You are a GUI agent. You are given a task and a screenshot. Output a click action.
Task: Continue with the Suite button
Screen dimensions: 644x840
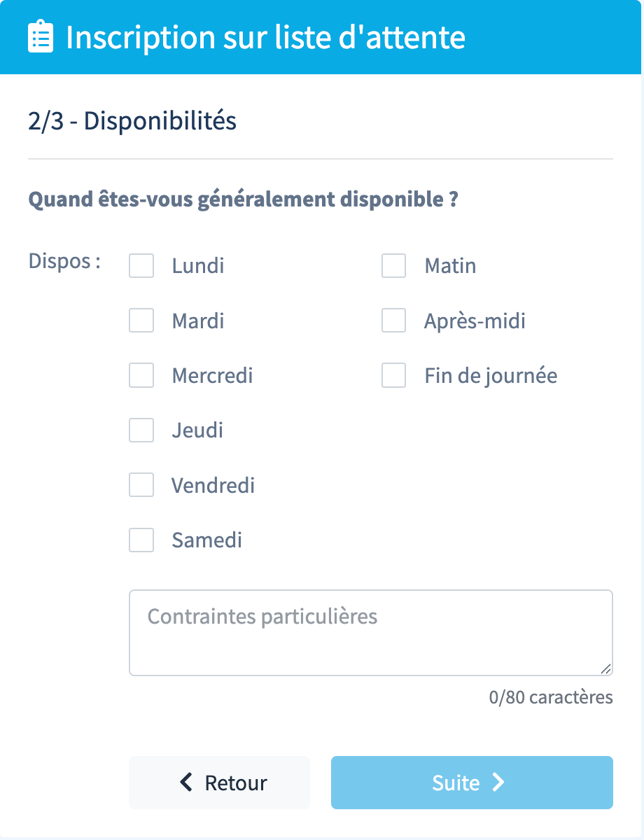click(471, 782)
